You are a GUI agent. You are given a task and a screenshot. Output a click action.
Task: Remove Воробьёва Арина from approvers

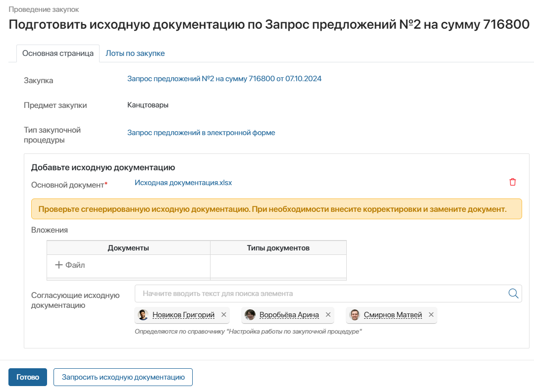click(328, 315)
